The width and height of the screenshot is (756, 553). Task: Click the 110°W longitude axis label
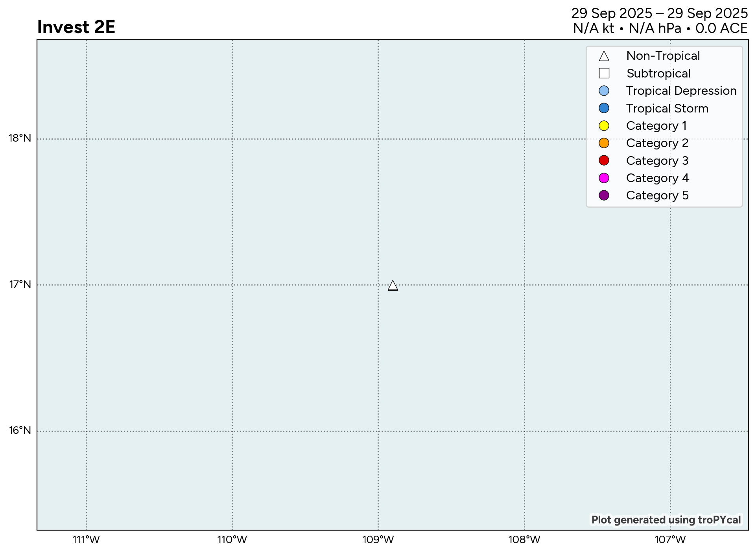[x=232, y=540]
